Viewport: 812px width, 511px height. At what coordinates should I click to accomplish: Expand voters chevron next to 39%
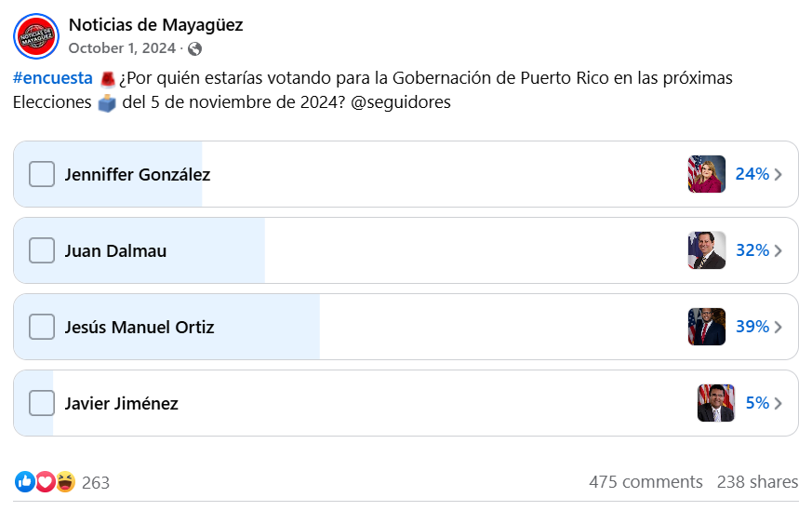[778, 327]
